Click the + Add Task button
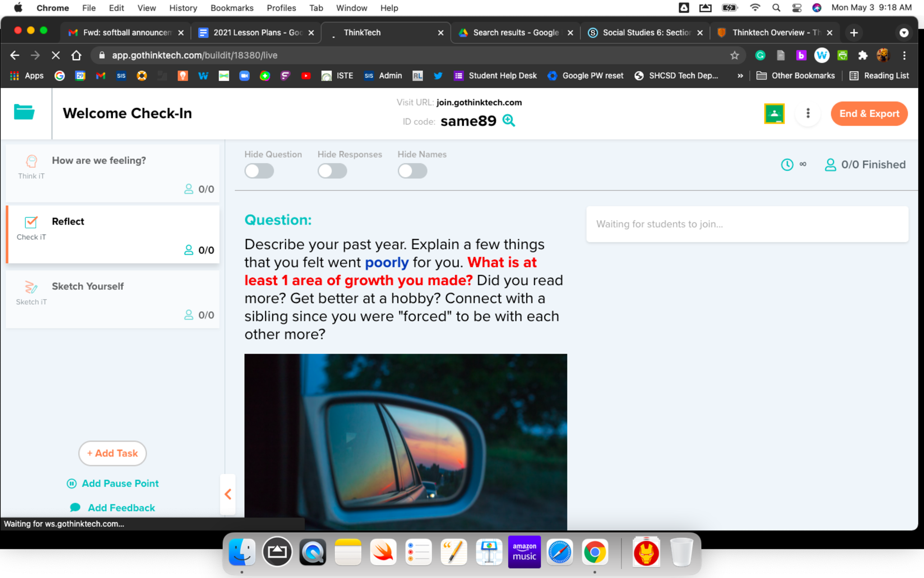Image resolution: width=924 pixels, height=578 pixels. (112, 453)
